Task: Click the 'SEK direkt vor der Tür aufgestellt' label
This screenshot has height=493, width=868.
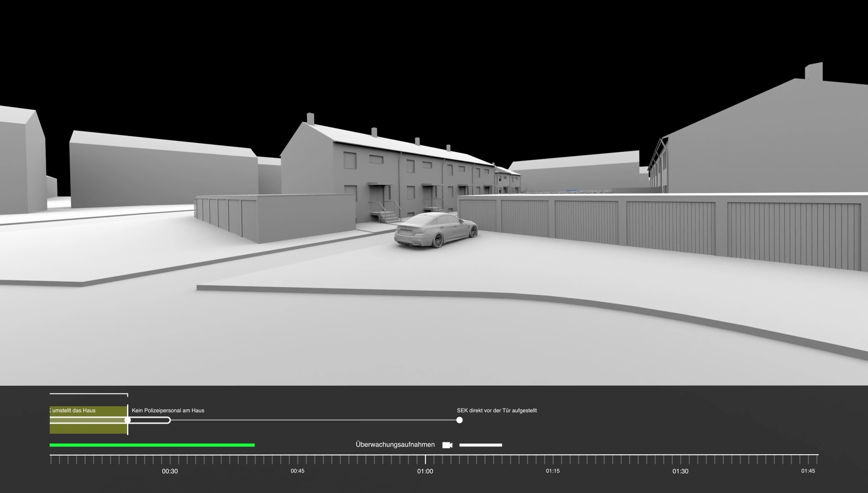Action: coord(496,411)
